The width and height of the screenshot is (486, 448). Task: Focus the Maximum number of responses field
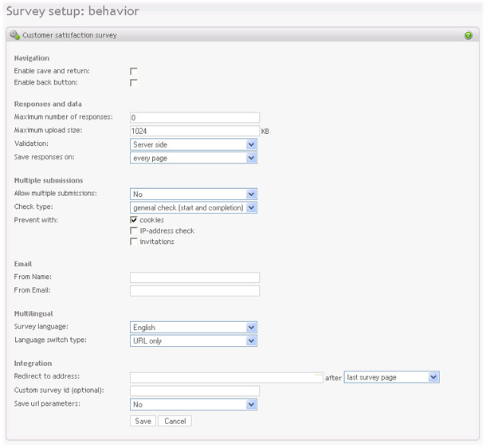pyautogui.click(x=194, y=117)
